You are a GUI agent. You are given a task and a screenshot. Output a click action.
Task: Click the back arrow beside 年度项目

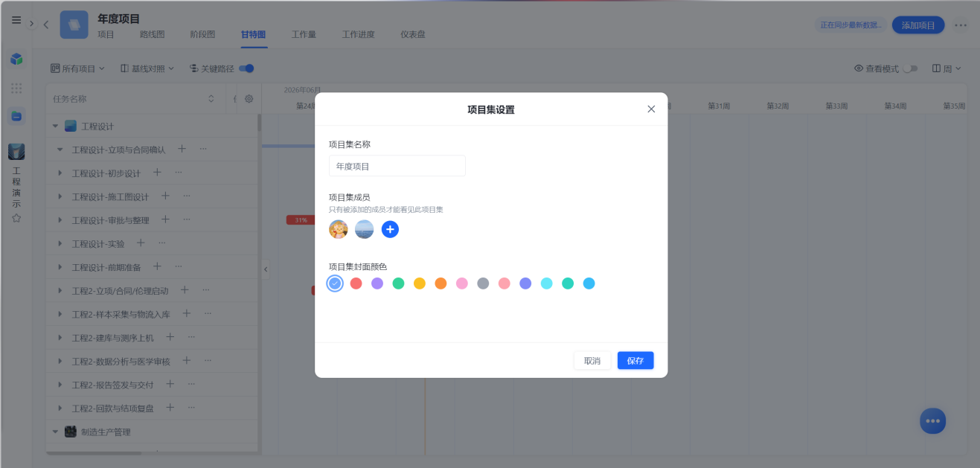(46, 24)
